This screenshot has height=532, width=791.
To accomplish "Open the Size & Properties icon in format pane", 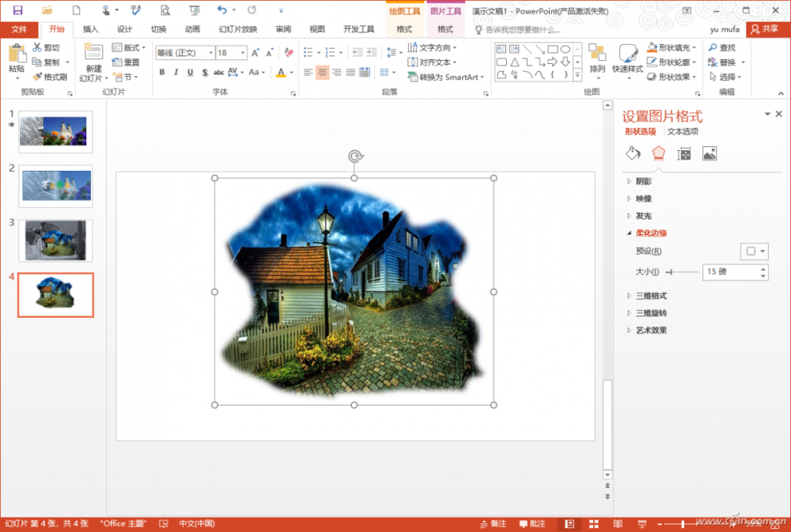I will [x=684, y=153].
